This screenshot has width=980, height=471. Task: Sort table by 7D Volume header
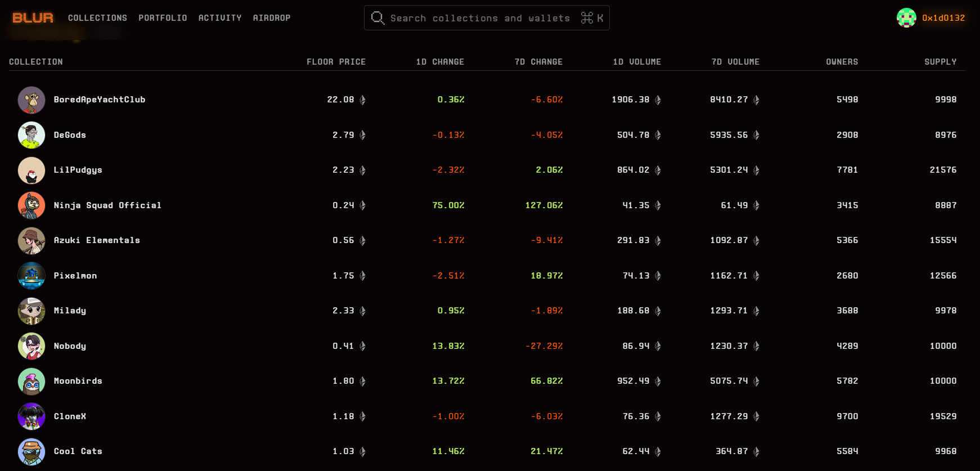(735, 62)
